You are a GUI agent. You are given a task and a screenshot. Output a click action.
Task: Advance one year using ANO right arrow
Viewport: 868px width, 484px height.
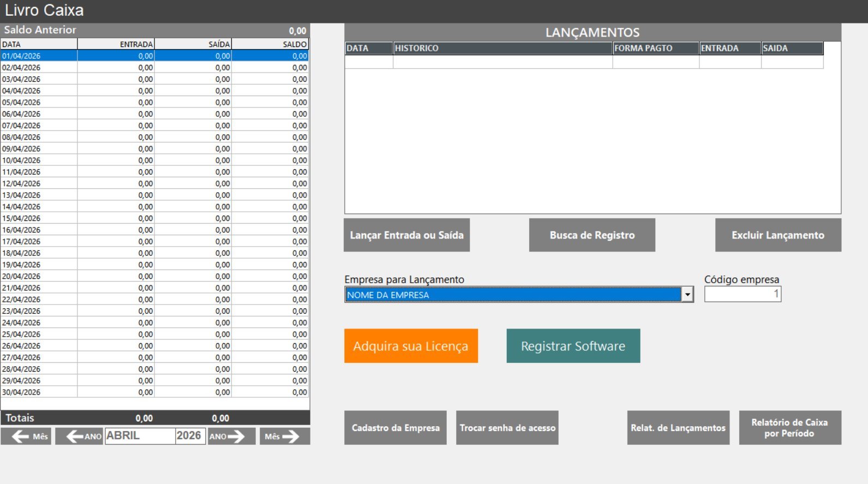[231, 436]
